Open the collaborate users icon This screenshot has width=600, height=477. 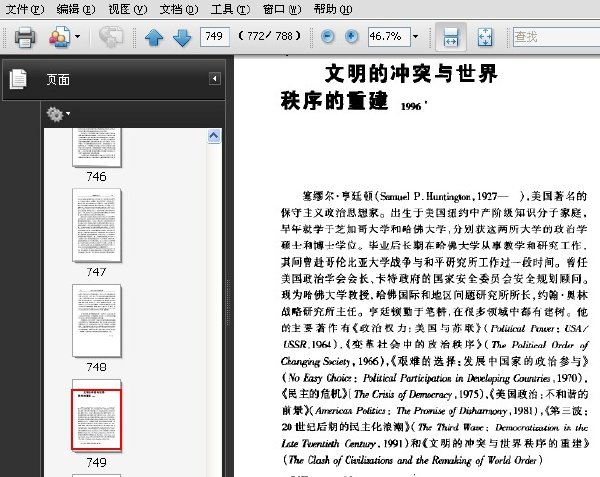pos(60,37)
